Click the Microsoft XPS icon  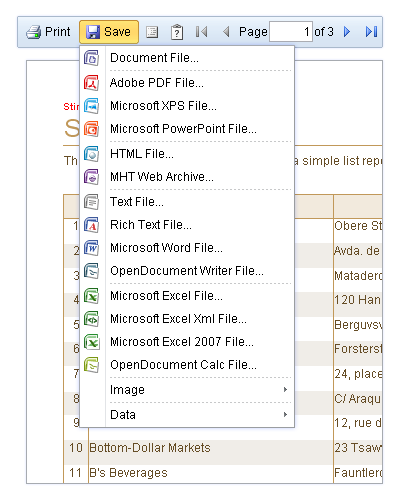click(x=91, y=106)
